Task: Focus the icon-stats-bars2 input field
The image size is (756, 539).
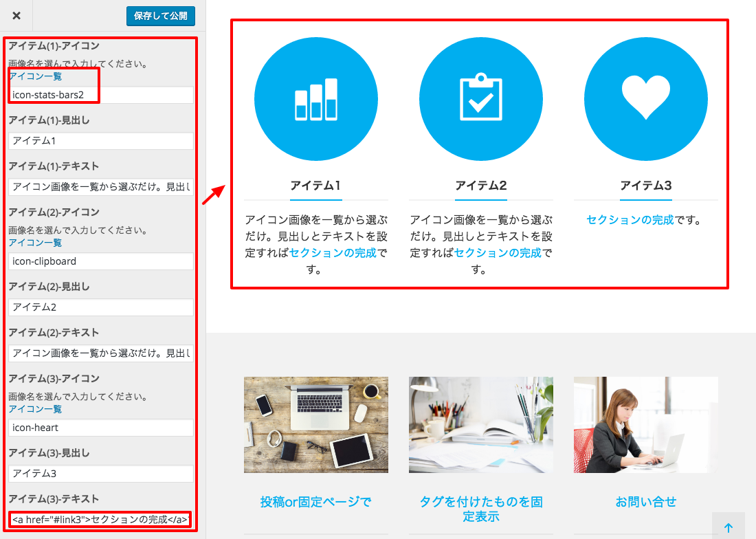Action: click(x=101, y=95)
